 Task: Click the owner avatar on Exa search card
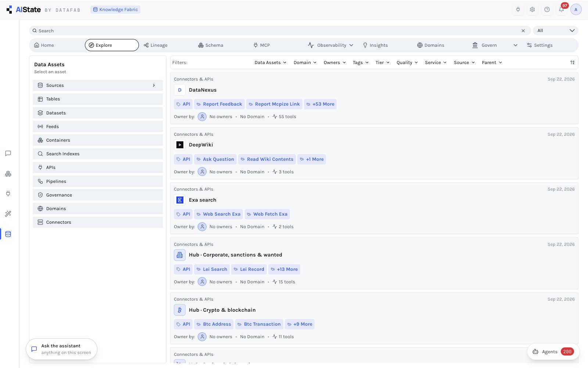click(x=202, y=227)
